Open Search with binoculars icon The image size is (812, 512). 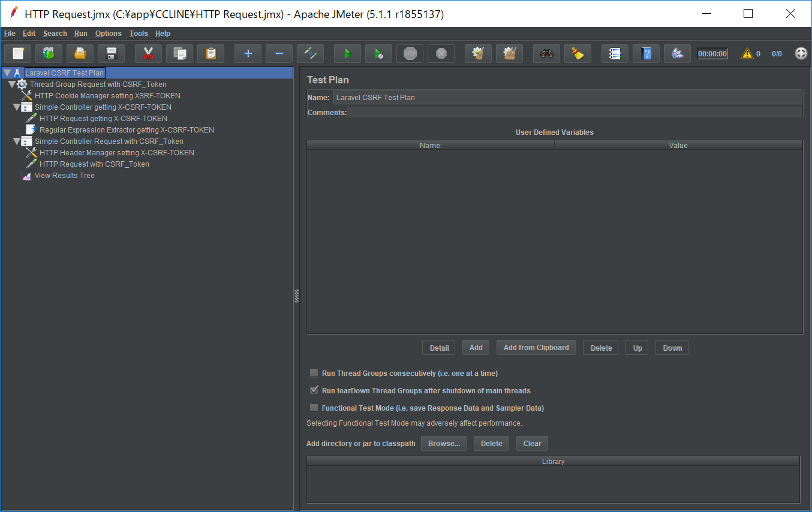point(546,53)
